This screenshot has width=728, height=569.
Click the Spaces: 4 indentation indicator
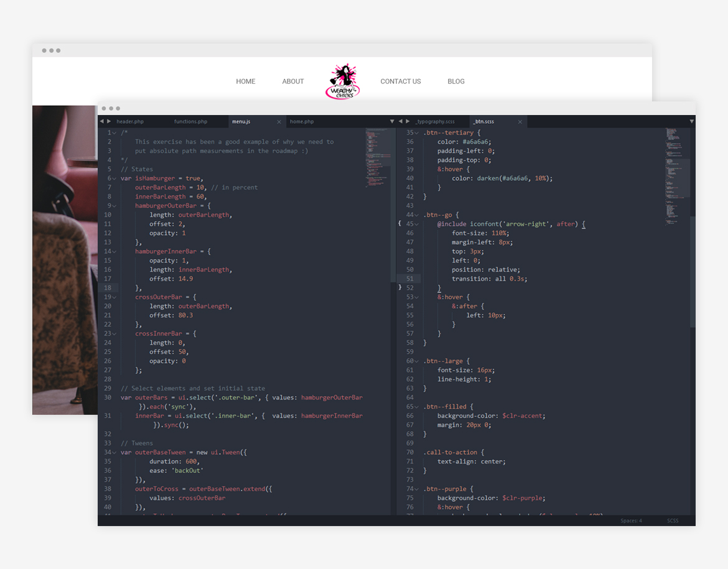[x=630, y=520]
